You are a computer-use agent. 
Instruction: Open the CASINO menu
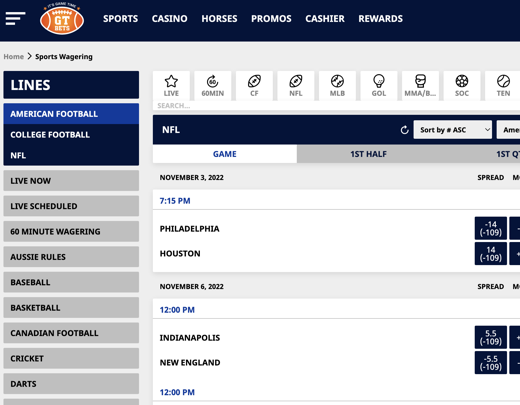click(x=169, y=19)
